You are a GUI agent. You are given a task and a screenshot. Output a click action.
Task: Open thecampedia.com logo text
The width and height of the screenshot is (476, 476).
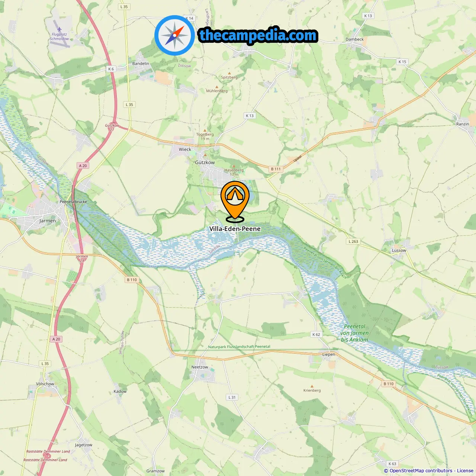pos(258,35)
